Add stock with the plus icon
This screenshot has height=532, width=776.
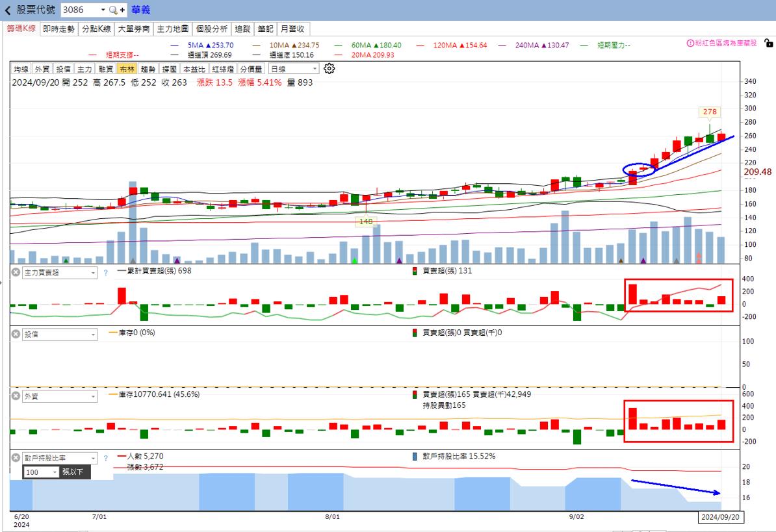tap(122, 10)
